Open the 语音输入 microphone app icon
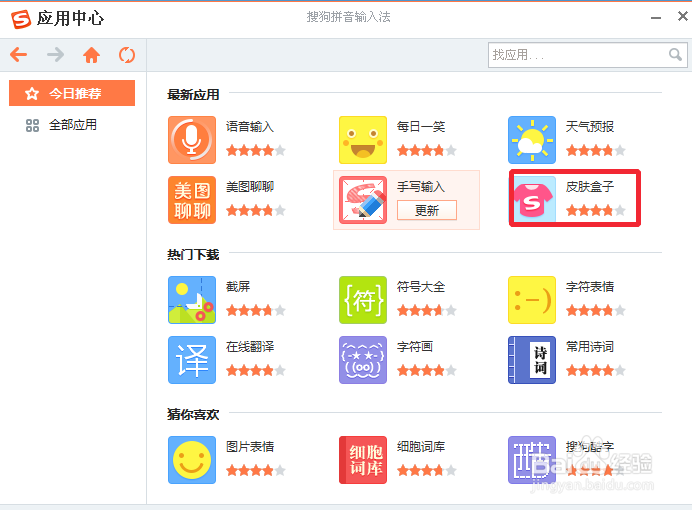This screenshot has height=510, width=692. pyautogui.click(x=192, y=140)
